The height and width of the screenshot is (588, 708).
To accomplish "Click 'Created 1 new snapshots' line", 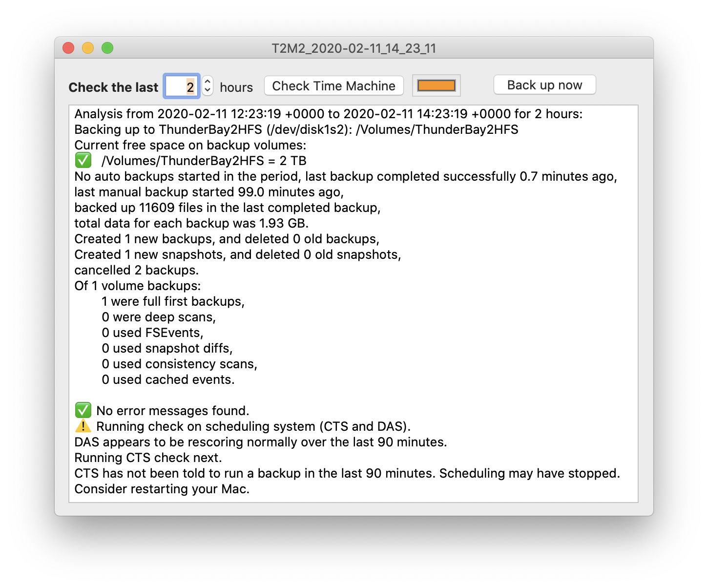I will (238, 254).
